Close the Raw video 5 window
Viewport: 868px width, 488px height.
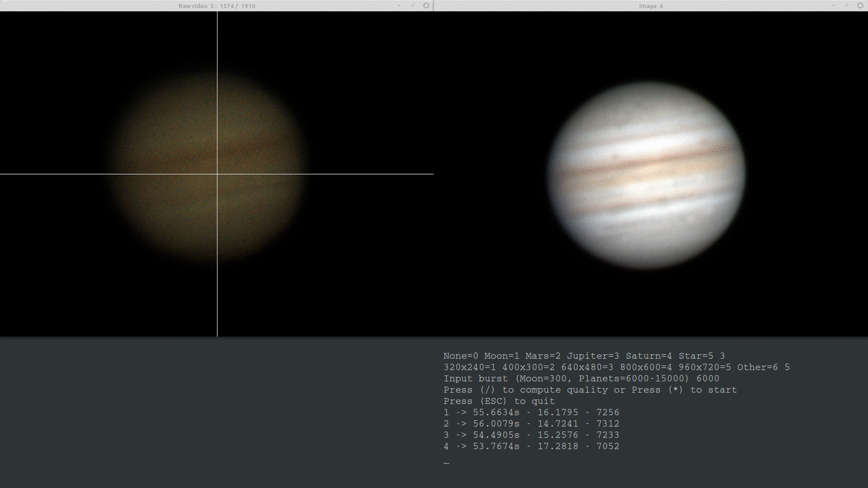(426, 6)
